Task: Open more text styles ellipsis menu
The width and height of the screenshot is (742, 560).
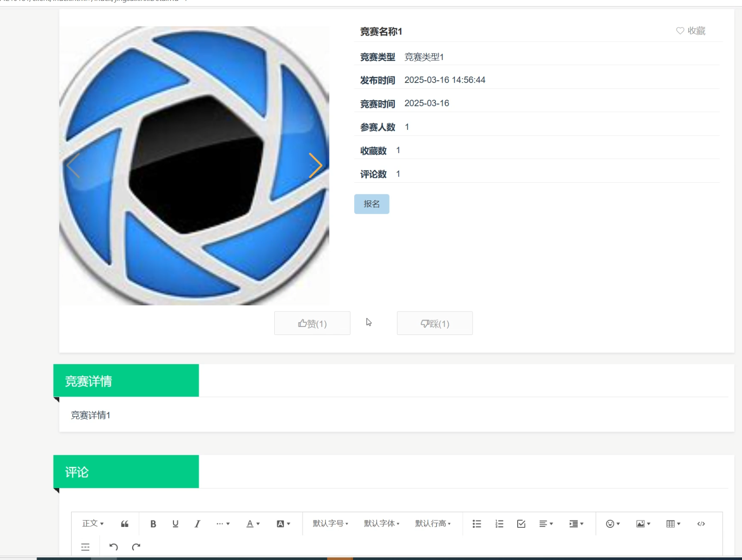Action: [223, 524]
